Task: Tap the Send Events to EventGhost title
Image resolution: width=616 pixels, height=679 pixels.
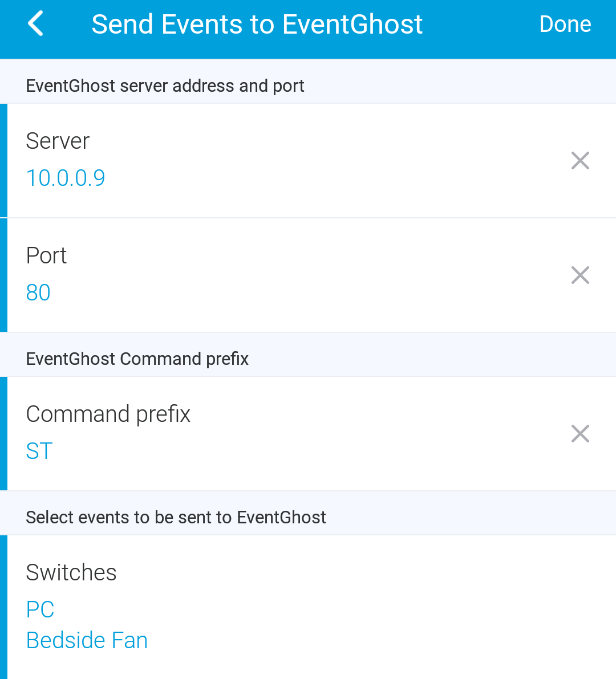Action: coord(257,24)
